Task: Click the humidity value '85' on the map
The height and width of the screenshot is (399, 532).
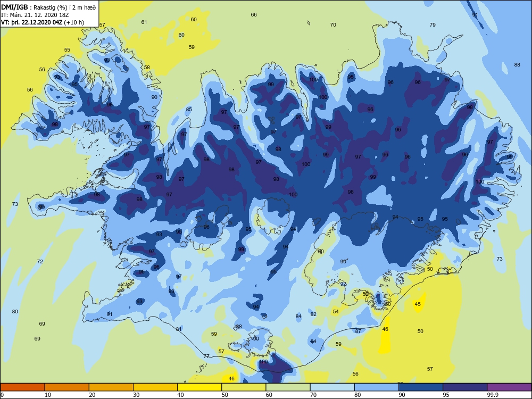Action: pyautogui.click(x=189, y=109)
